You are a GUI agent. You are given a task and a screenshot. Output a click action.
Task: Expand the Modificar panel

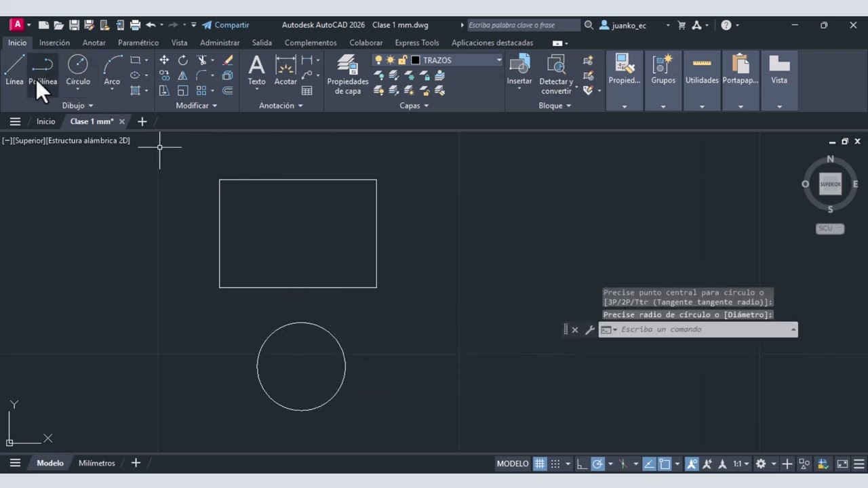(x=196, y=106)
